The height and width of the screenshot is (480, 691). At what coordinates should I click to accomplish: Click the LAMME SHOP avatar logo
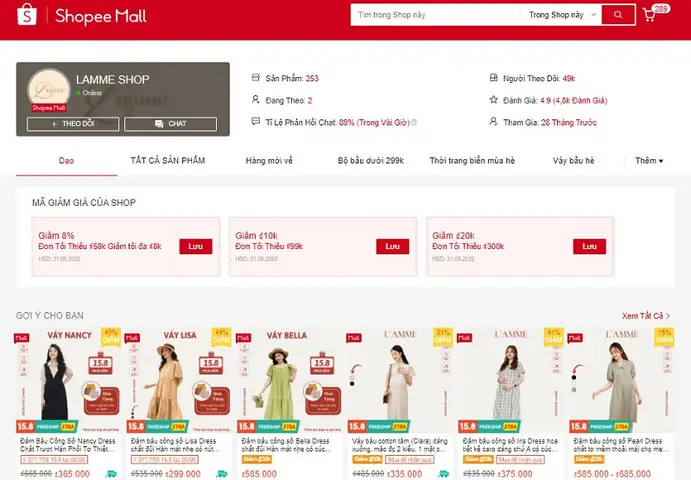coord(48,89)
